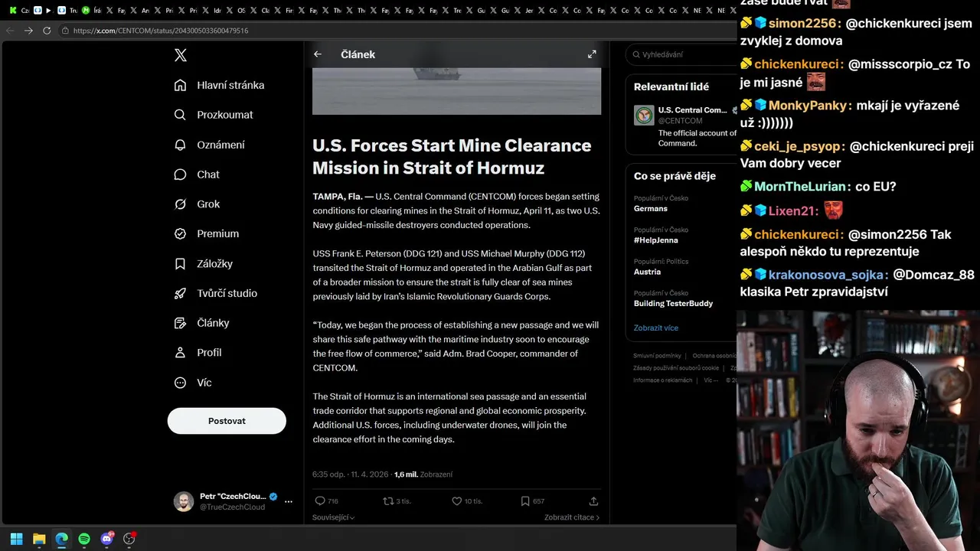Open Spotify from taskbar
This screenshot has height=551, width=980.
point(84,539)
